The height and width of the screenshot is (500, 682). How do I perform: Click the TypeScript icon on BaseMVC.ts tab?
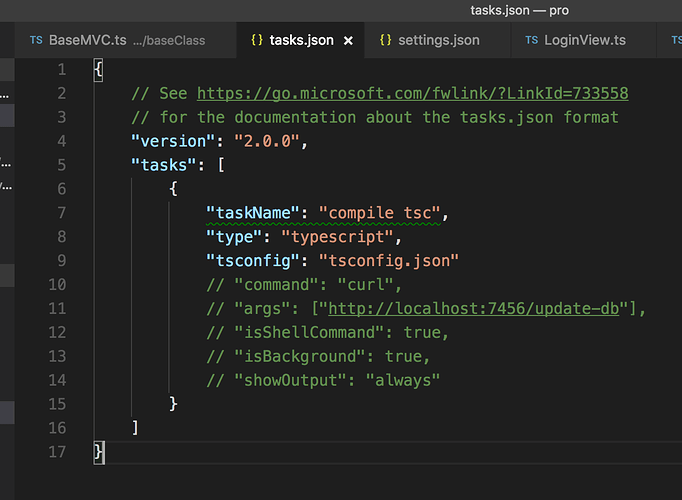36,40
